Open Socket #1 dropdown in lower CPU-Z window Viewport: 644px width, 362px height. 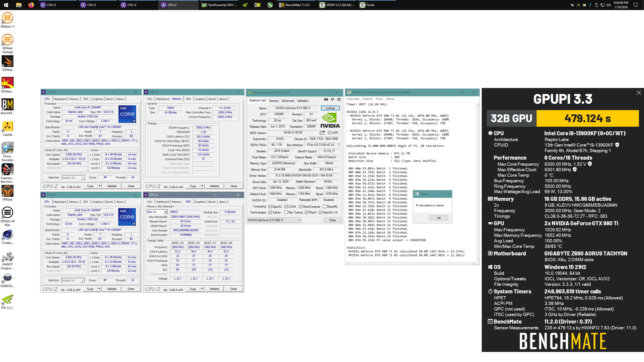[x=73, y=281]
